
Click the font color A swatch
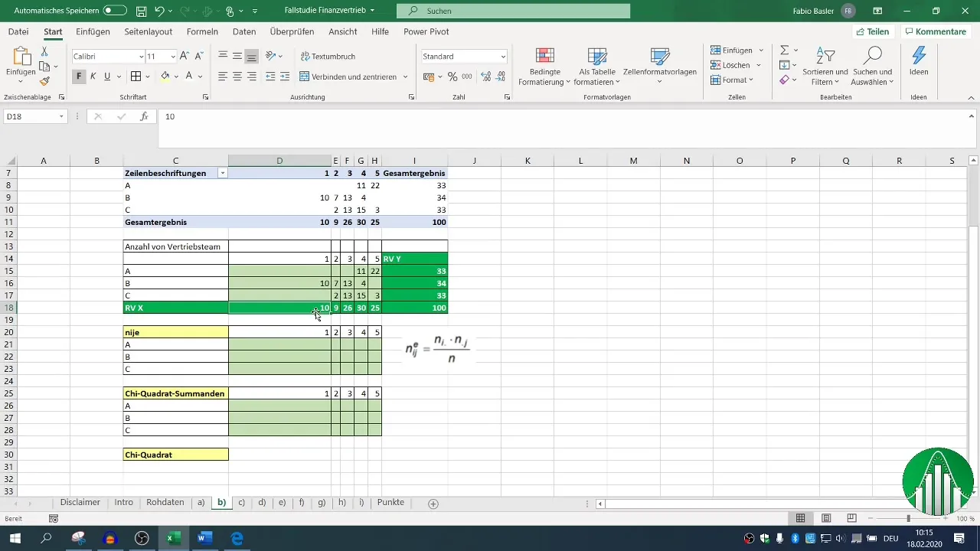click(x=188, y=77)
